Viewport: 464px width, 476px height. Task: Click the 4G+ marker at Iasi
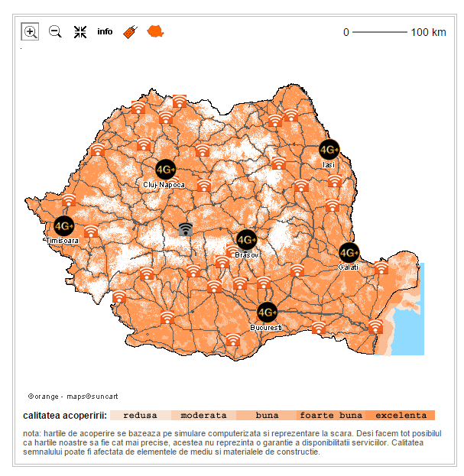point(329,150)
